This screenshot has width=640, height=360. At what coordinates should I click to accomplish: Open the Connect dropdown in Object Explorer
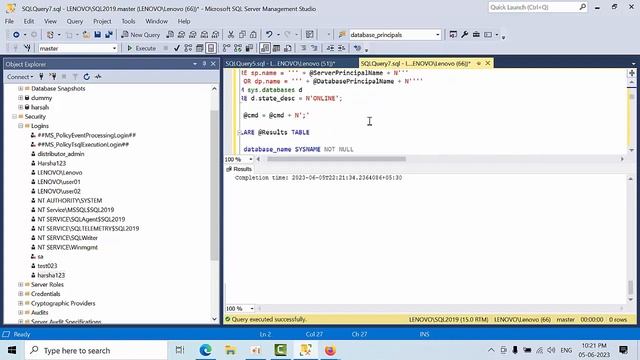pyautogui.click(x=20, y=77)
